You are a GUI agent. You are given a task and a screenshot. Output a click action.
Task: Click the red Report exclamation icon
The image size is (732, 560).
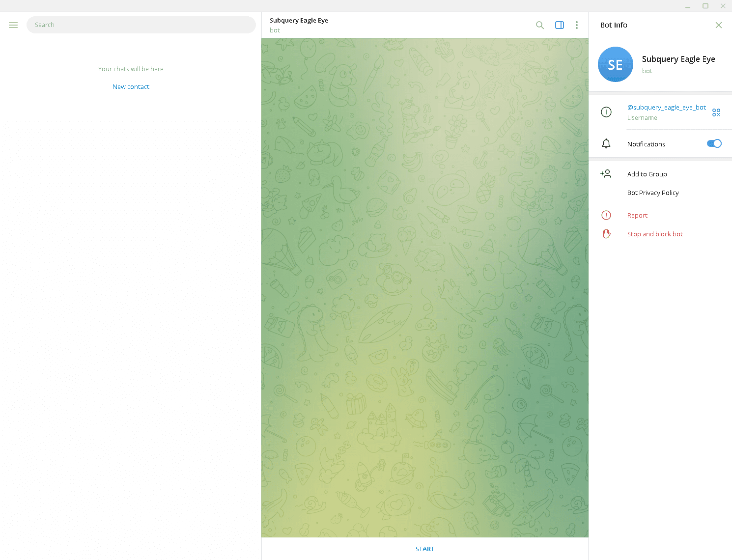[606, 215]
